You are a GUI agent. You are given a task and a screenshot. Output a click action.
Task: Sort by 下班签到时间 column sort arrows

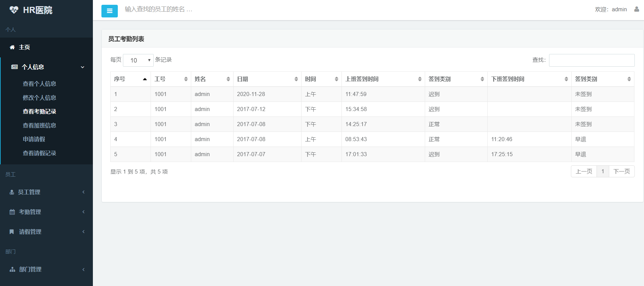click(x=566, y=79)
